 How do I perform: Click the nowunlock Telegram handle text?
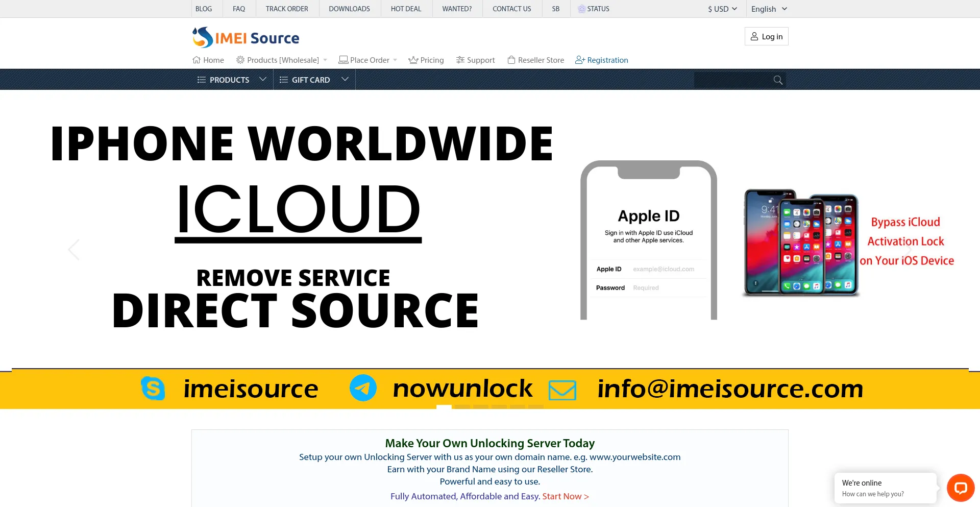tap(462, 389)
